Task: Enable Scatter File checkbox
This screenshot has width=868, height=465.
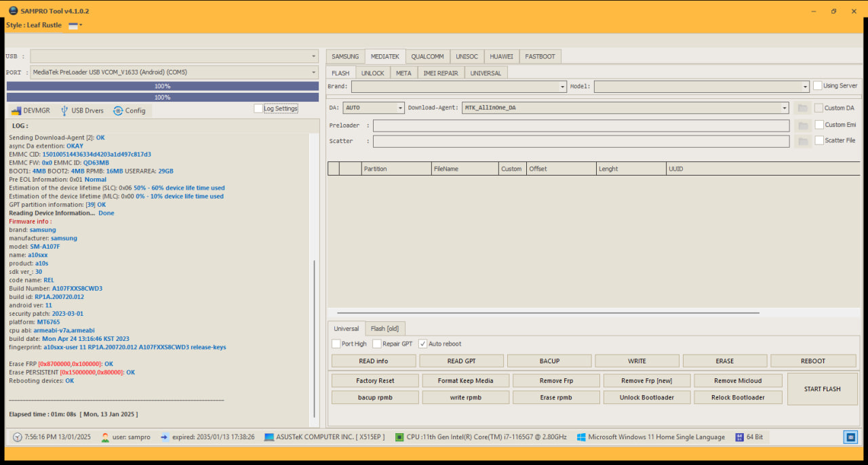Action: tap(819, 140)
